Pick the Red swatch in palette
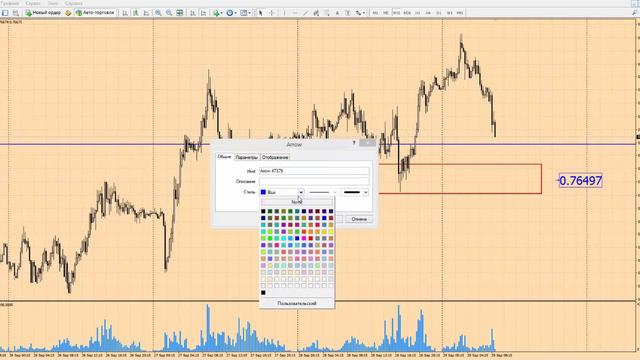The height and width of the screenshot is (360, 640). (x=311, y=238)
